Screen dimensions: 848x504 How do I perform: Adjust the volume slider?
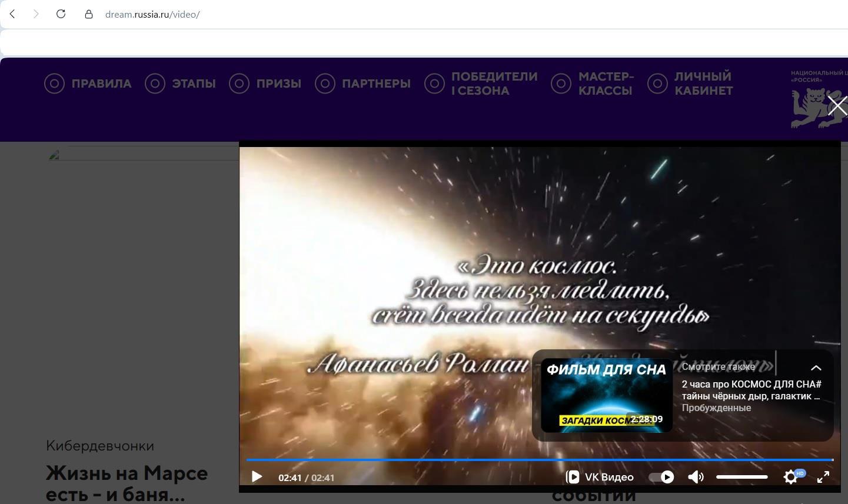[x=741, y=477]
